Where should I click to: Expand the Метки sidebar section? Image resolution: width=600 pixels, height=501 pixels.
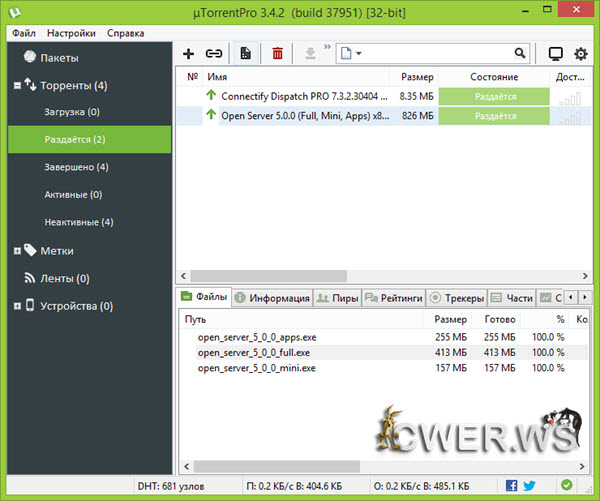click(17, 251)
